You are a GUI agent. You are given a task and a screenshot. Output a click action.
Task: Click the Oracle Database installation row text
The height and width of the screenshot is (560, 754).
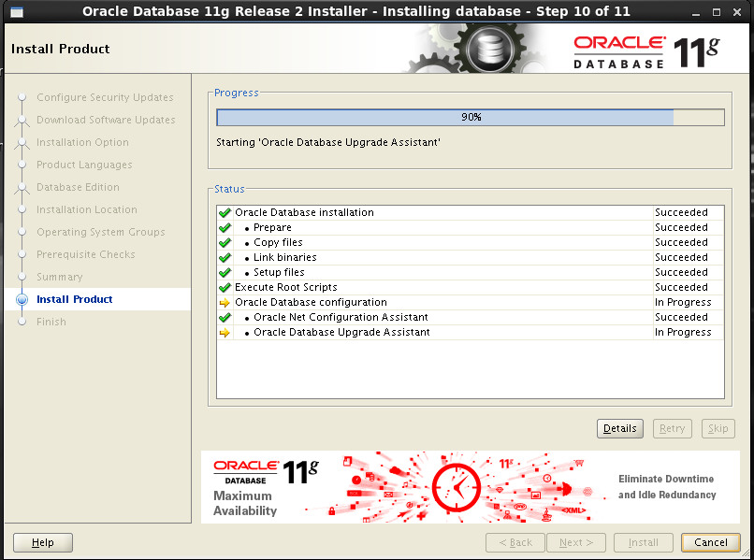(x=304, y=212)
